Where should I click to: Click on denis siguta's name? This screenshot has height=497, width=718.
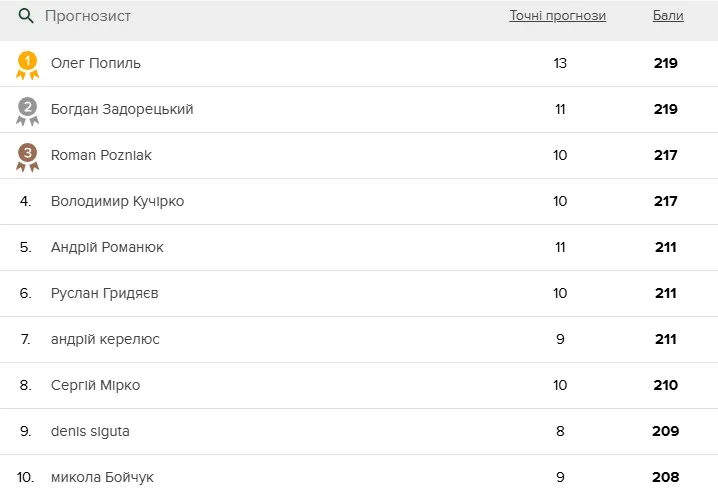point(90,431)
